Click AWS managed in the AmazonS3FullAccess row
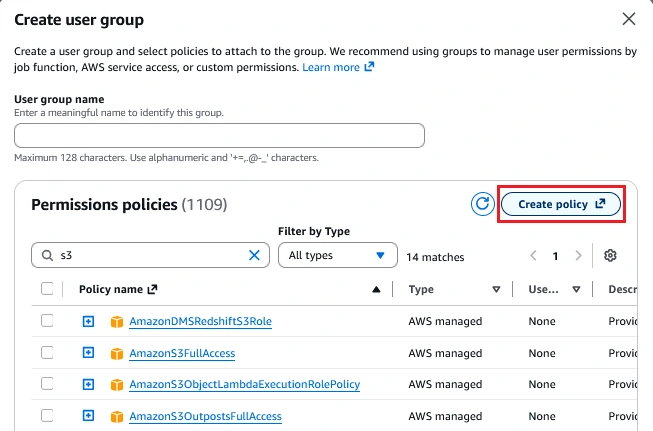 click(x=445, y=353)
